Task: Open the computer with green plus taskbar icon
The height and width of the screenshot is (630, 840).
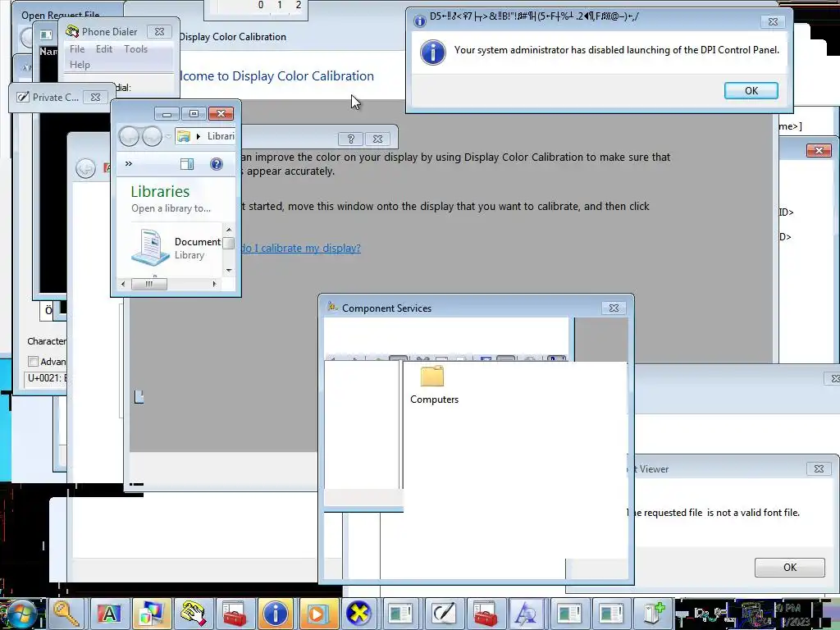Action: [x=653, y=614]
